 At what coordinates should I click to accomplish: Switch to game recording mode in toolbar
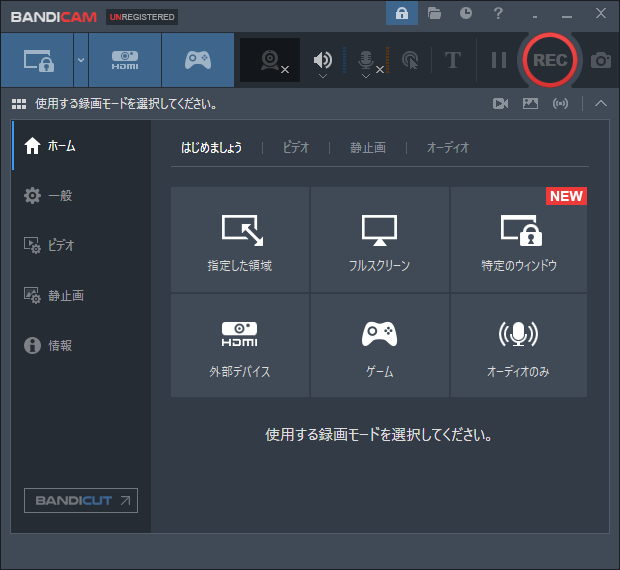point(198,60)
